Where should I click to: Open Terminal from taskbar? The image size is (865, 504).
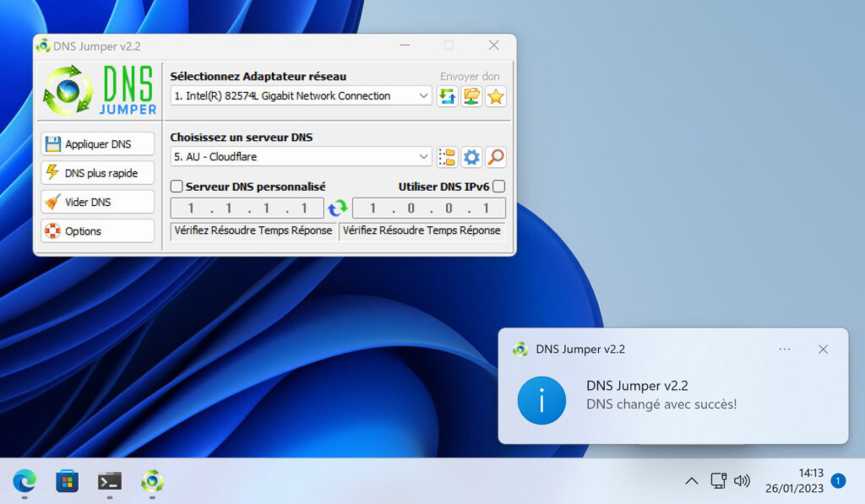110,481
